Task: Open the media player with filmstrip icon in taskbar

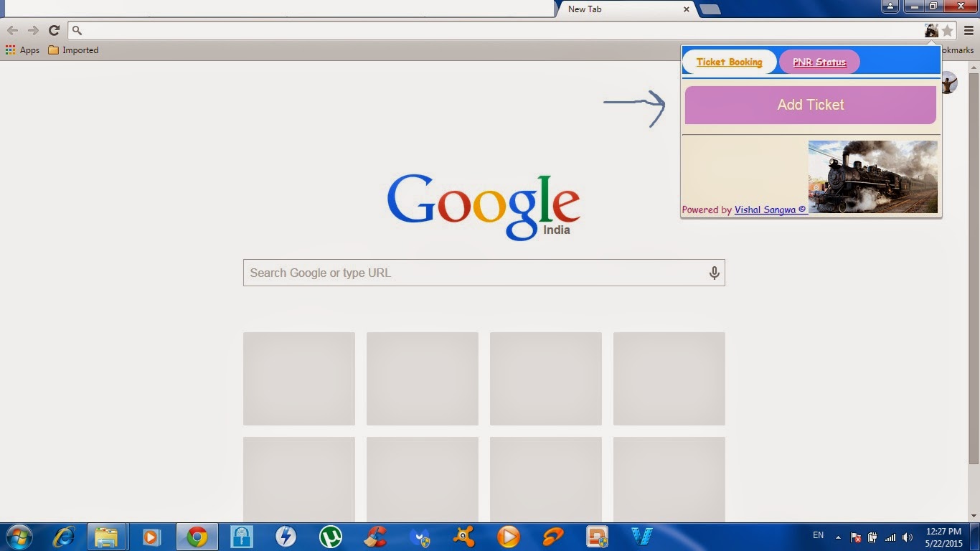Action: [x=151, y=537]
